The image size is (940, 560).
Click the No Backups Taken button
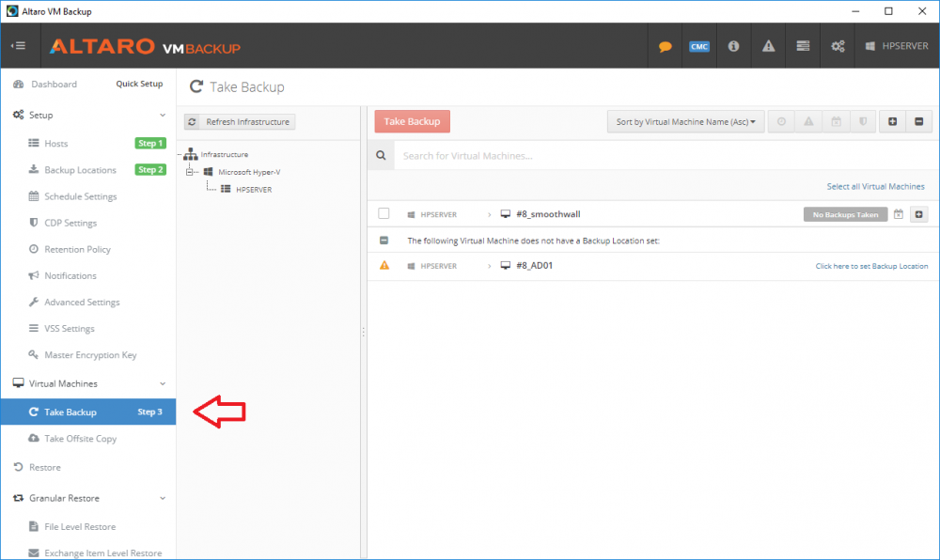pos(845,214)
